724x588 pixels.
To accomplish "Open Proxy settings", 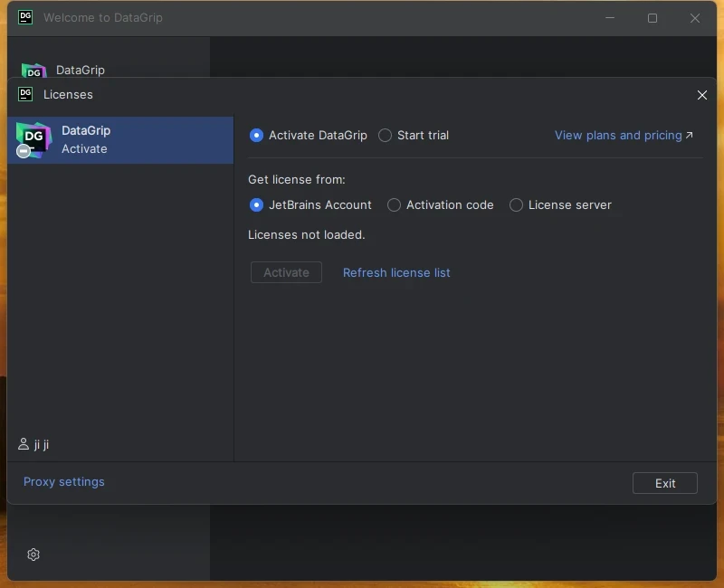I will (64, 482).
